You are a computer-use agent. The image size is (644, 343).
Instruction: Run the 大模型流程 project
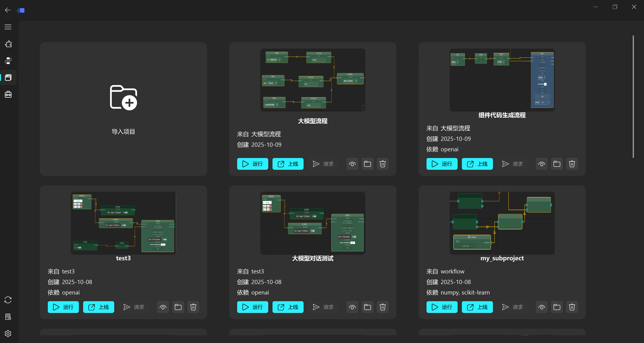click(x=252, y=164)
